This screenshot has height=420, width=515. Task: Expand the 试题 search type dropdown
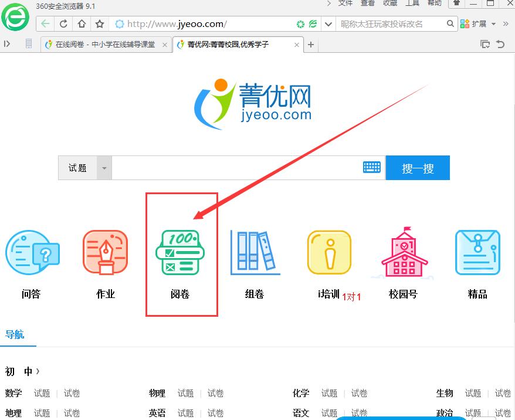[104, 168]
